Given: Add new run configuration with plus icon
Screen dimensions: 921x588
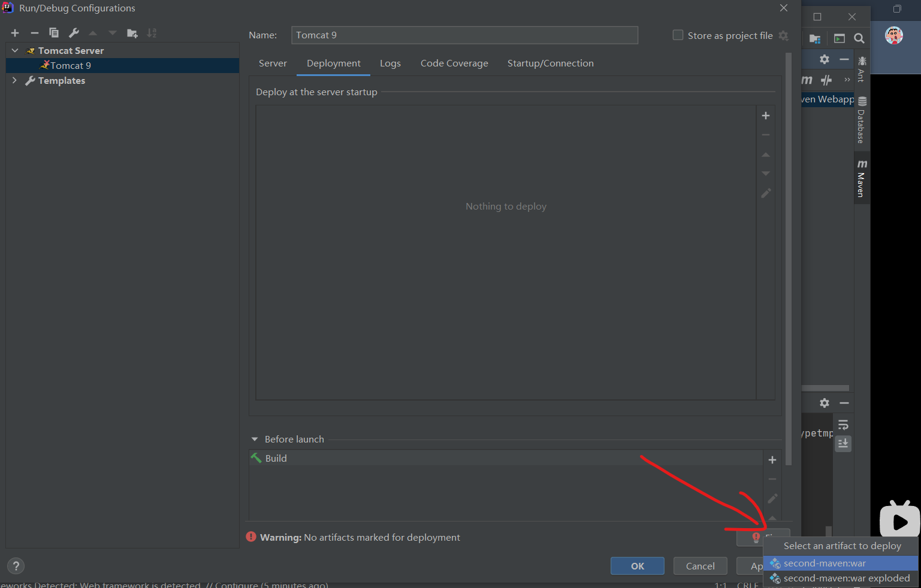Looking at the screenshot, I should [x=15, y=33].
